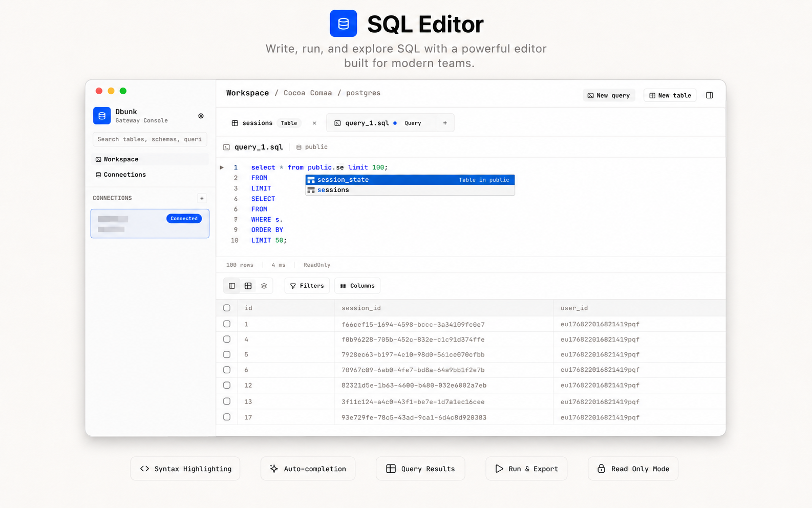
Task: Place cursor on LIMIT 50; line
Action: pyautogui.click(x=269, y=240)
